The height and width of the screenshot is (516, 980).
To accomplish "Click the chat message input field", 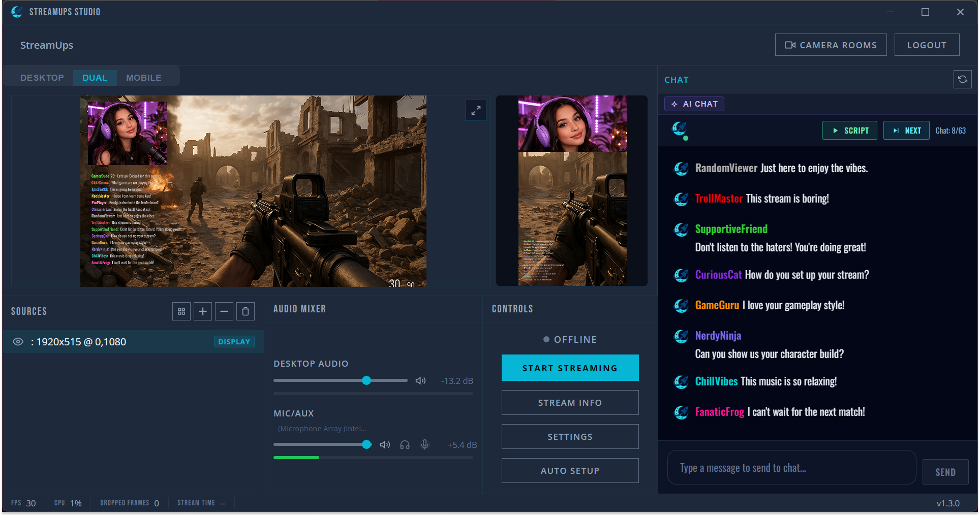I will point(791,467).
